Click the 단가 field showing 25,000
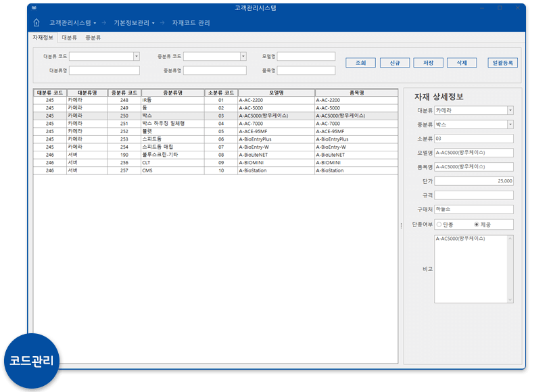This screenshot has height=392, width=551. coord(474,181)
